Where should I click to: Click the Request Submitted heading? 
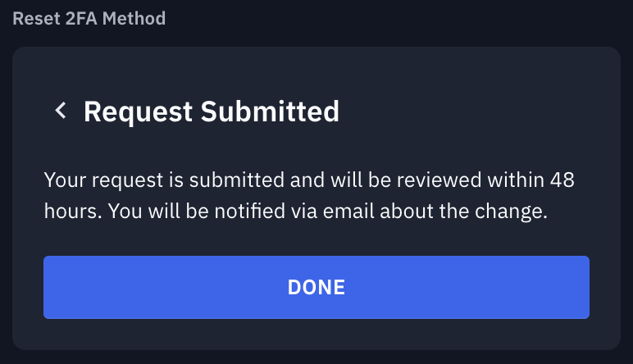pos(211,111)
